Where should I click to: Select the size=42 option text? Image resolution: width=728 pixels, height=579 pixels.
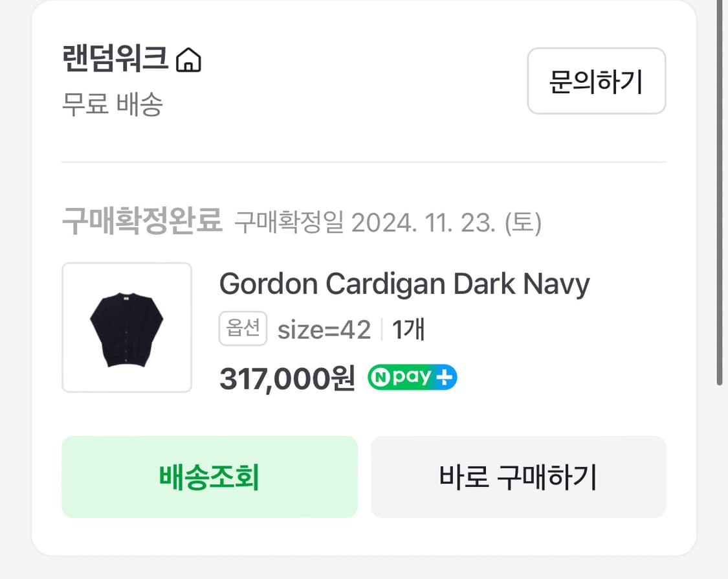tap(324, 330)
